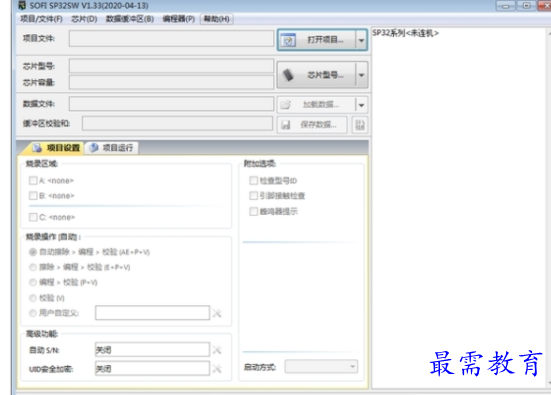Maximize the SOFI SP32SW window
Image resolution: width=551 pixels, height=395 pixels.
tap(526, 6)
